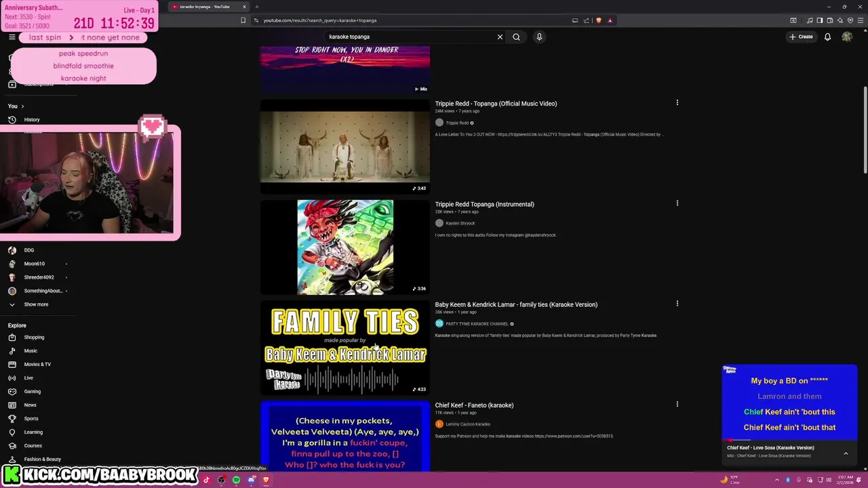Open Learning in Explore
This screenshot has width=868, height=488.
point(33,432)
